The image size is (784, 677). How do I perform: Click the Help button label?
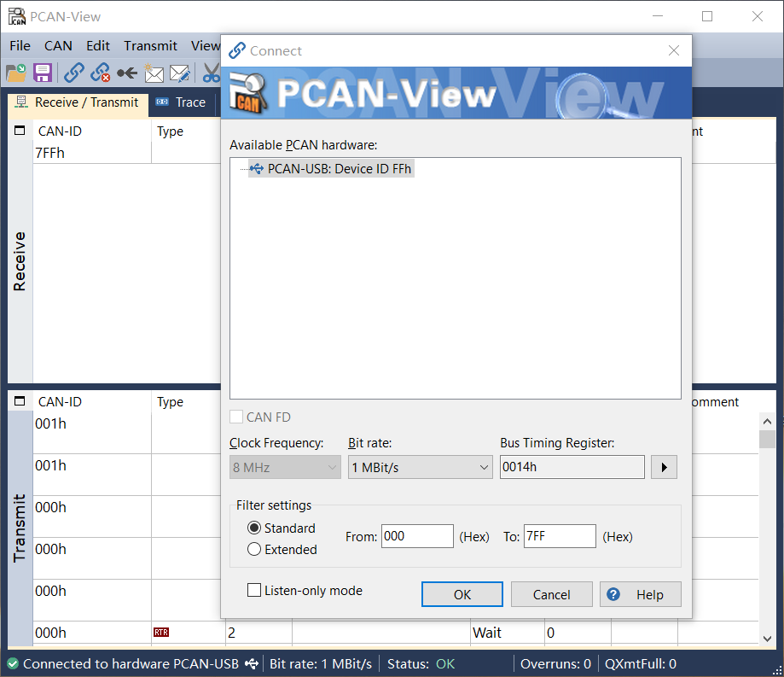649,594
